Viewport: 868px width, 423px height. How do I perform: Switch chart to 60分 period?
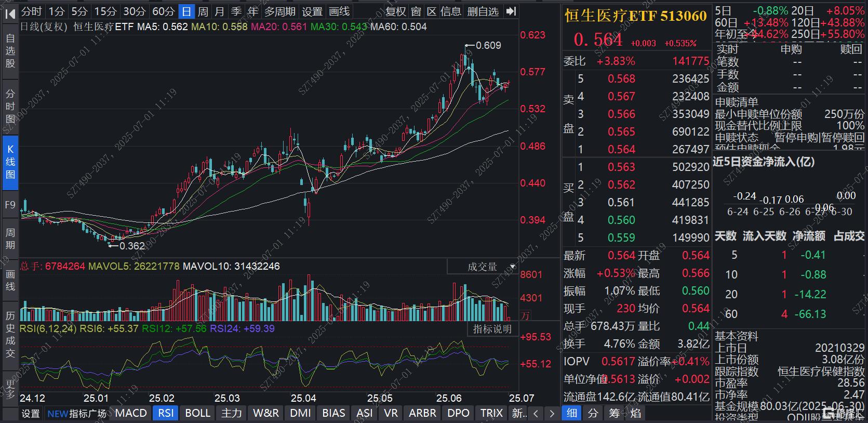pos(164,11)
